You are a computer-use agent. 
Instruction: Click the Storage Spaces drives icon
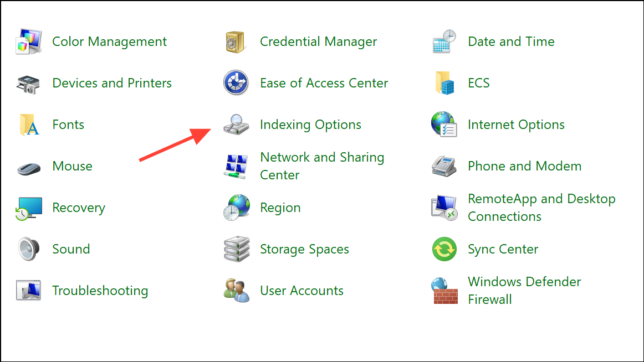(x=237, y=249)
